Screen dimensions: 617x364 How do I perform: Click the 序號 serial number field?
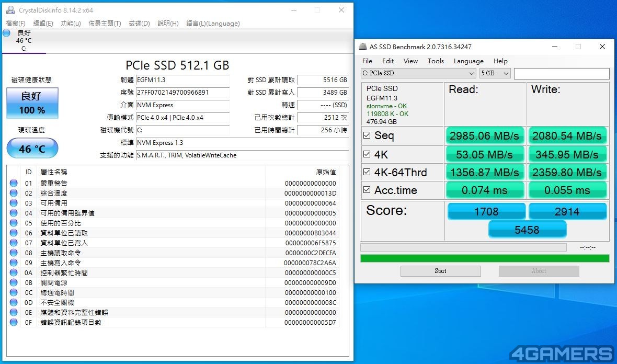pos(182,93)
